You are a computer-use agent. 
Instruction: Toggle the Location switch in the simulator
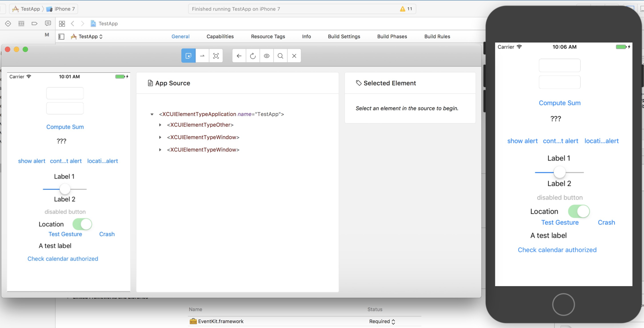coord(579,211)
